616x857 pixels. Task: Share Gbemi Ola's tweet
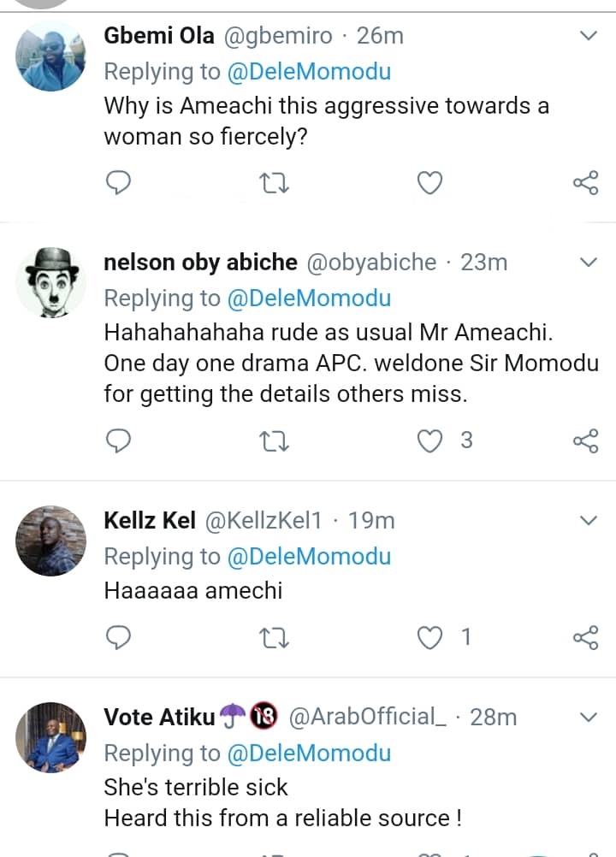[x=585, y=182]
